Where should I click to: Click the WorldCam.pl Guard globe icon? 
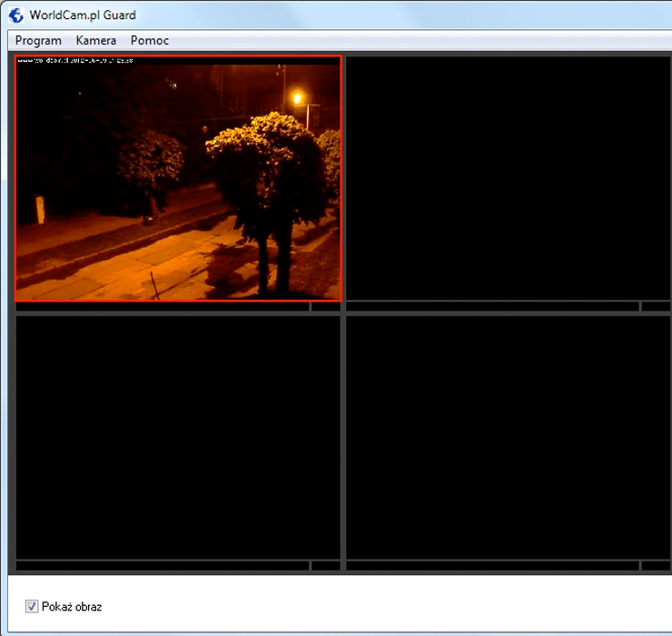point(15,15)
